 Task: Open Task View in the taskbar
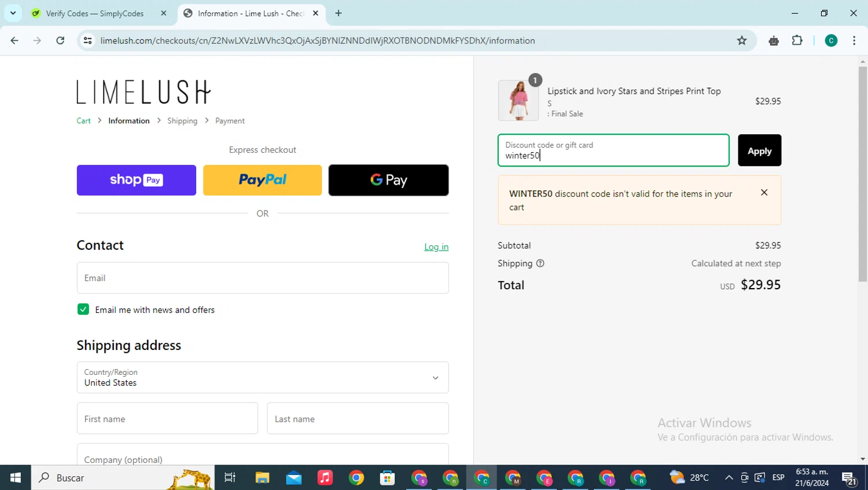[230, 478]
